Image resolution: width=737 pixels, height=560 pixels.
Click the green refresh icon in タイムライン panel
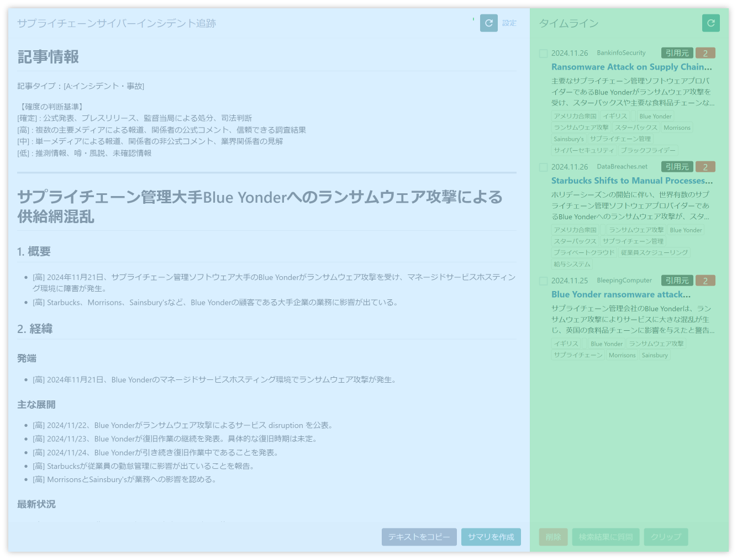[x=710, y=23]
